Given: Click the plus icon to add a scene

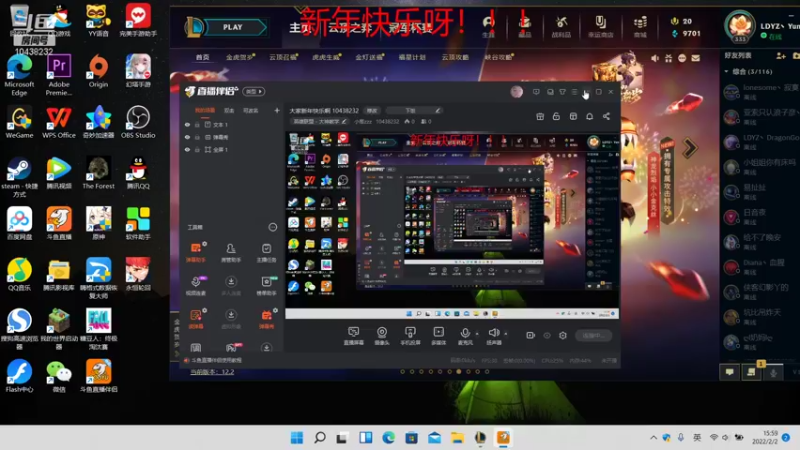Looking at the screenshot, I should (277, 110).
